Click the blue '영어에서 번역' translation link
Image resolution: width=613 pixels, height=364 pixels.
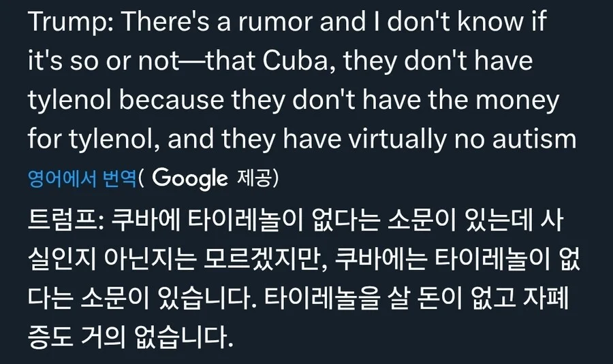click(82, 178)
